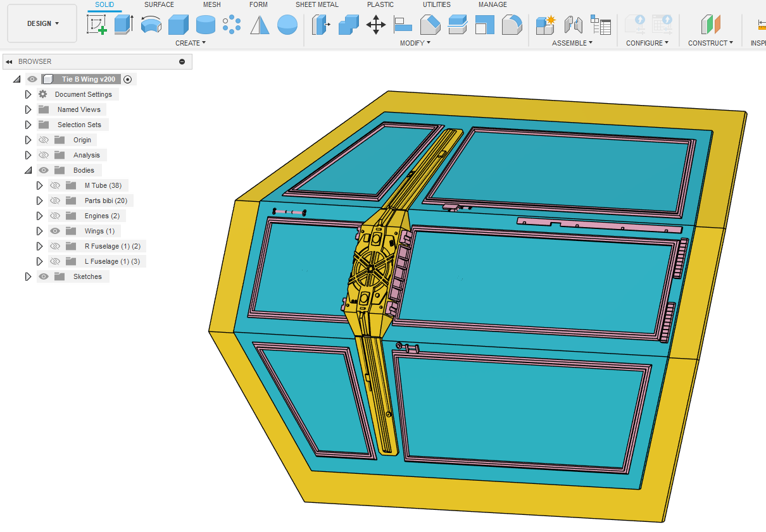Switch to the Manage tab

(x=493, y=4)
